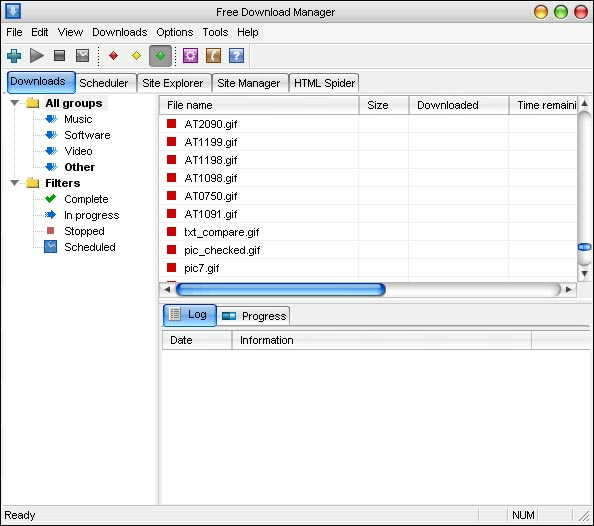Click the down arrow of vertical scrollbar
Viewport: 594px width, 526px height.
coord(585,273)
